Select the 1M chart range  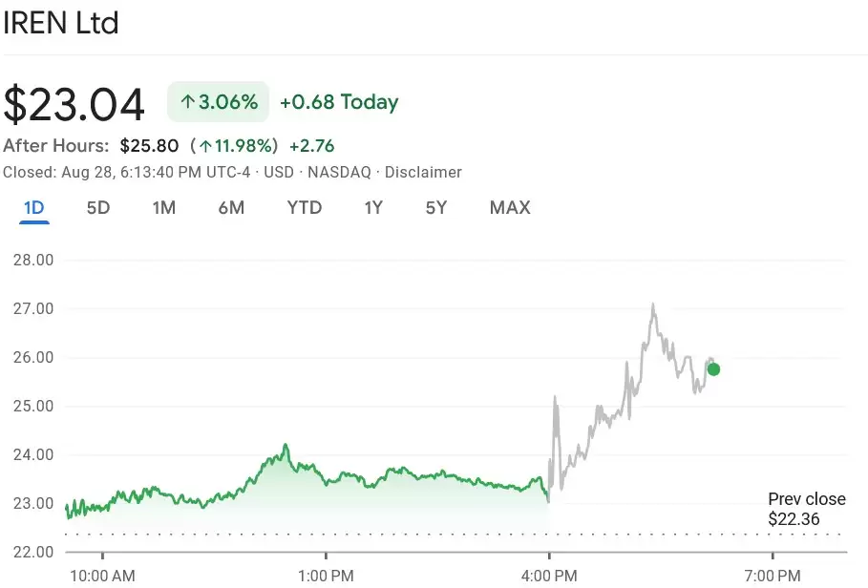click(163, 207)
